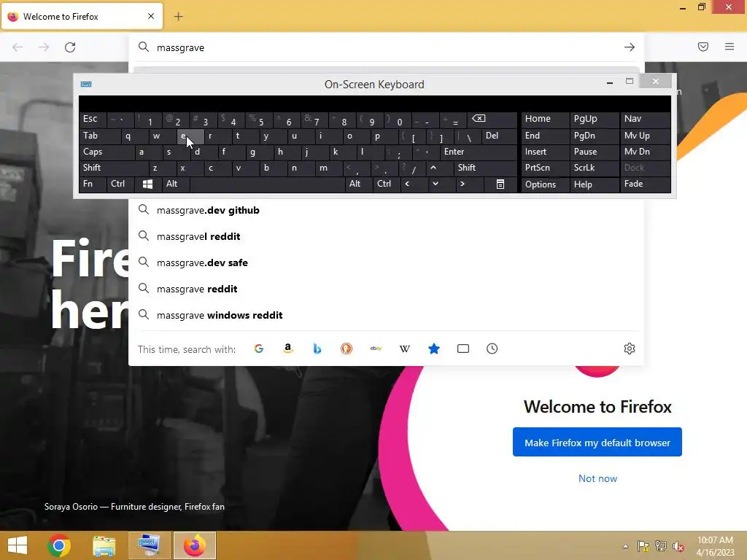Click the context menu key on keyboard

500,184
